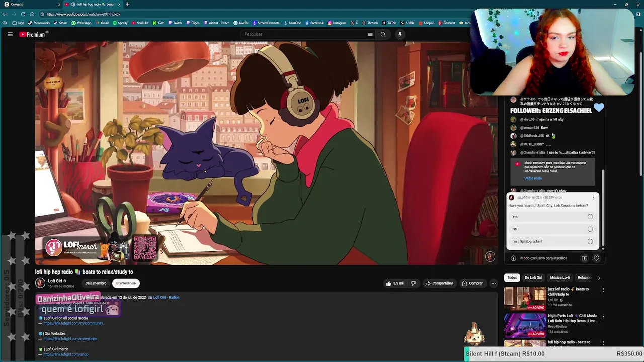644x362 pixels.
Task: Subscribe using Inscrever-se button
Action: click(126, 283)
